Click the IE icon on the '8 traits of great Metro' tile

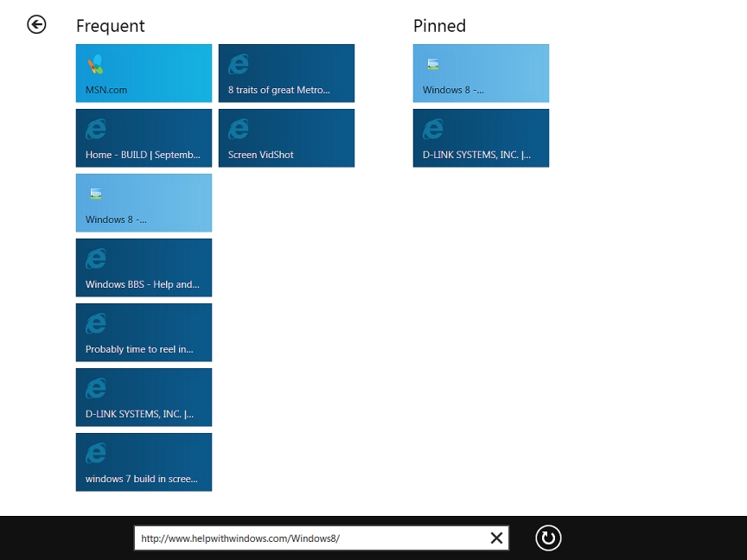[239, 64]
